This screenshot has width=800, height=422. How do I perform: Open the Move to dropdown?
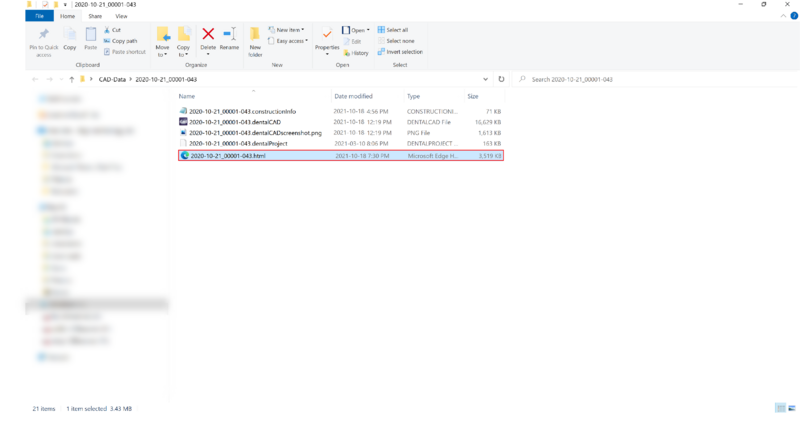pos(162,42)
